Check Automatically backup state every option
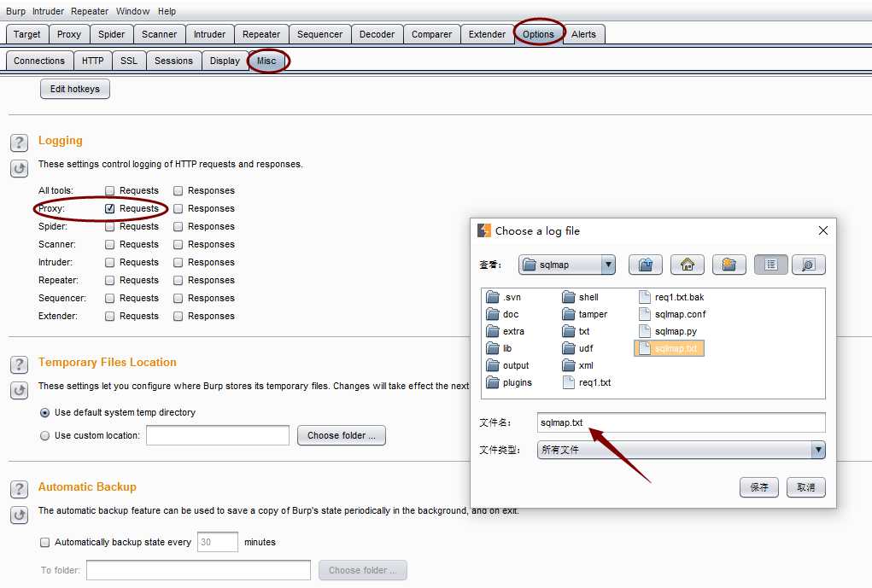Screen dimensions: 872x588 [x=45, y=543]
